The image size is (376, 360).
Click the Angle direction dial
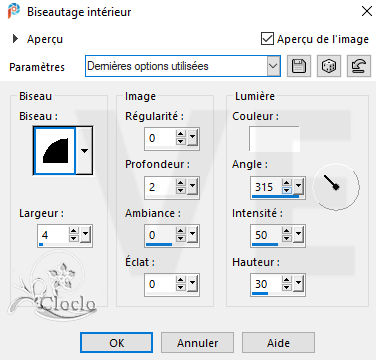coord(336,186)
